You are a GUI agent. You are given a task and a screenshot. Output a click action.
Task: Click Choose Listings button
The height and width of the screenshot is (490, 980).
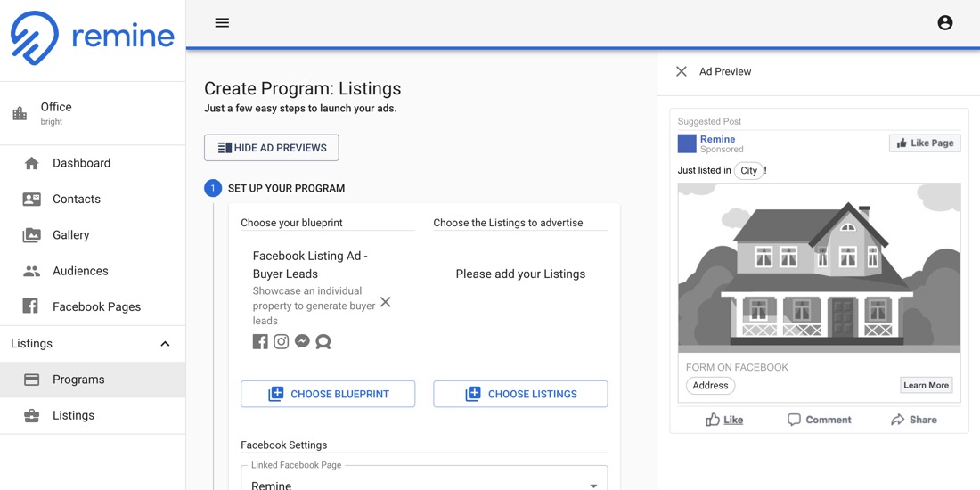click(x=520, y=395)
